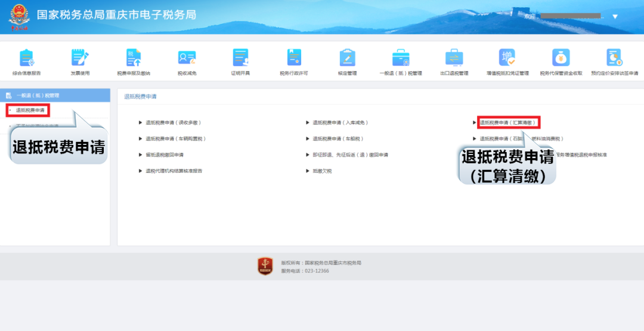The height and width of the screenshot is (331, 644).
Task: Open 即征即退、先征后返（退）缴回申请
Action: [x=350, y=155]
